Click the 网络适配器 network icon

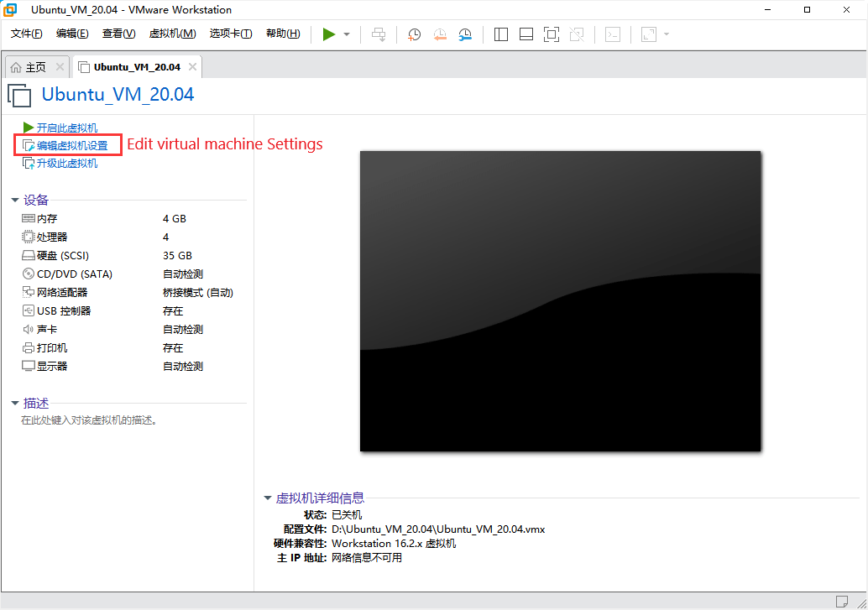coord(29,292)
